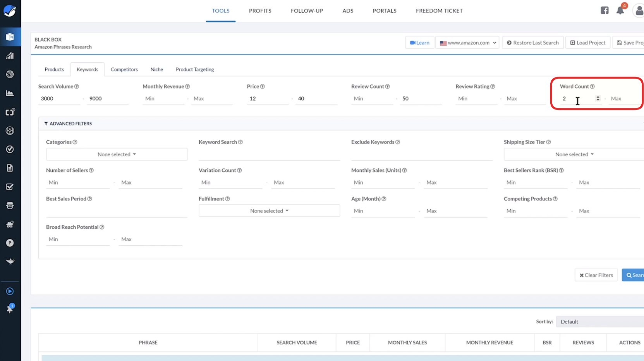Open the checkbox square icon in sidebar

10,187
